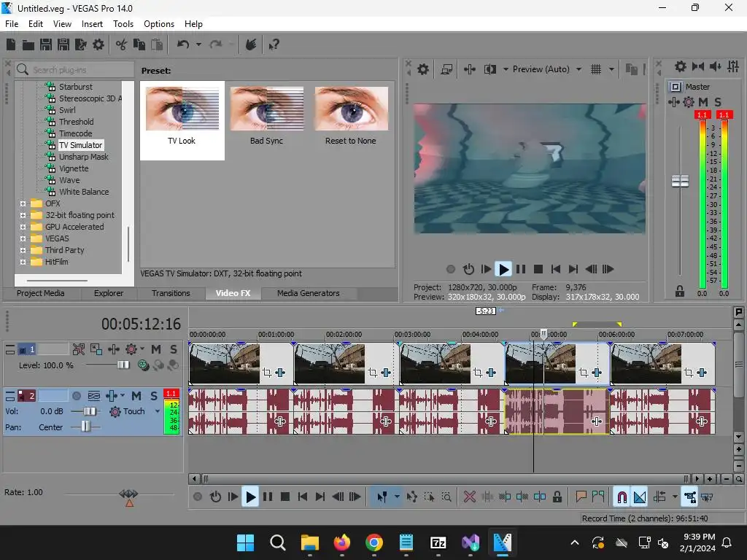Click marker icon in editing toolbar

581,497
